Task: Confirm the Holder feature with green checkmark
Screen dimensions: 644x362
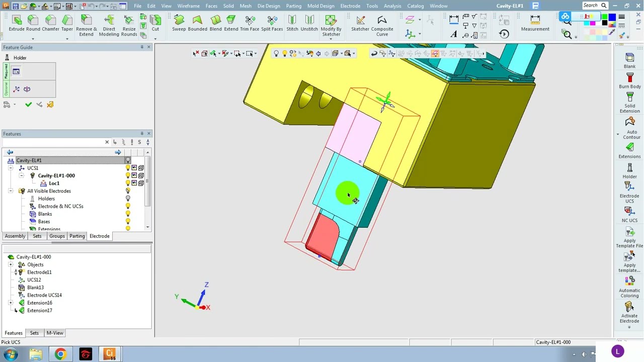Action: [28, 105]
